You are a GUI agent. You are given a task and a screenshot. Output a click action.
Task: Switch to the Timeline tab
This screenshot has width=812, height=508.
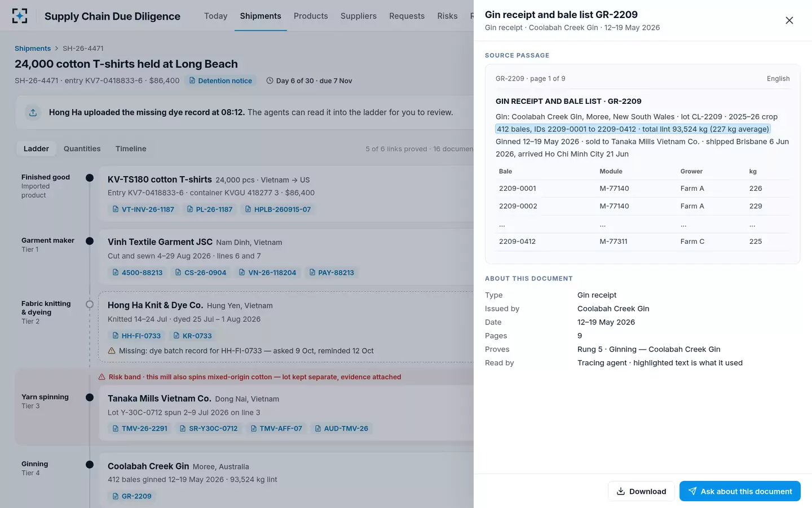[x=131, y=148]
